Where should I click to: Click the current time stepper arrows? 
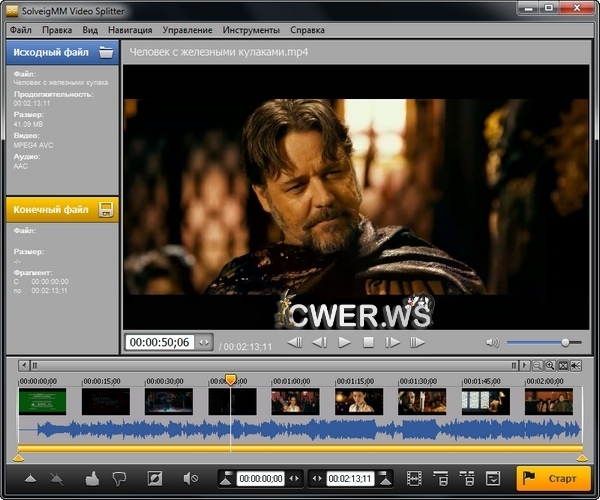(204, 342)
